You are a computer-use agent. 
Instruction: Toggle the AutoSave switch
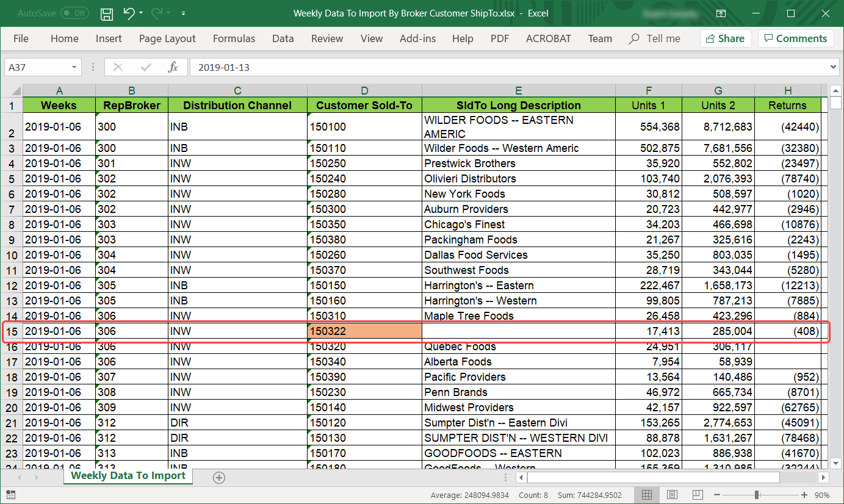click(x=74, y=13)
